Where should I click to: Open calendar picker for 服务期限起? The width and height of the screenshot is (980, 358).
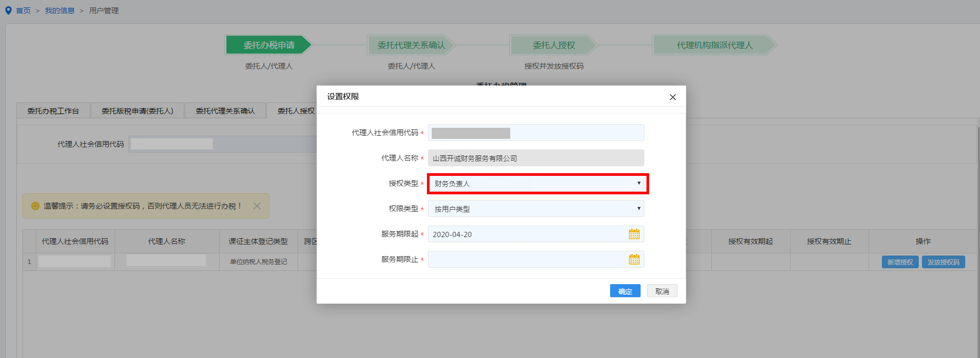click(634, 234)
